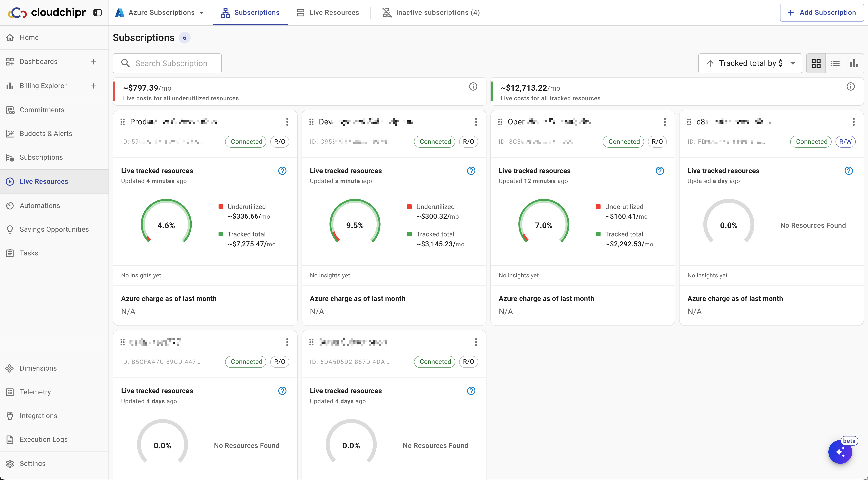Expand Azure Subscriptions provider dropdown
This screenshot has height=480, width=868.
[160, 13]
